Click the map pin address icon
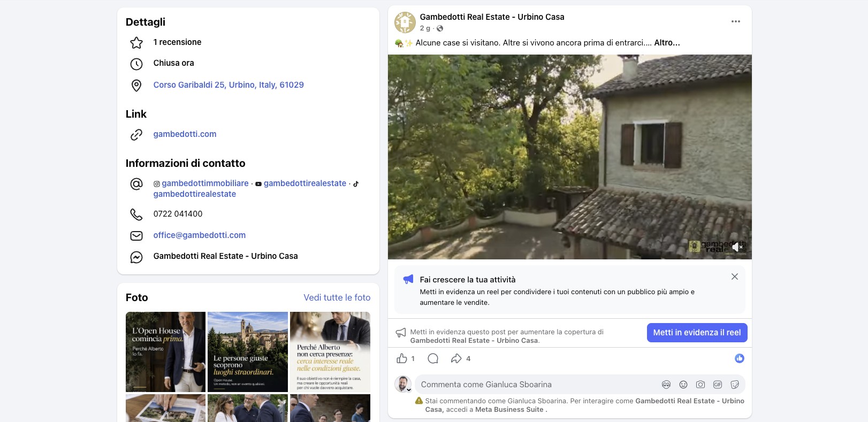 click(x=136, y=85)
